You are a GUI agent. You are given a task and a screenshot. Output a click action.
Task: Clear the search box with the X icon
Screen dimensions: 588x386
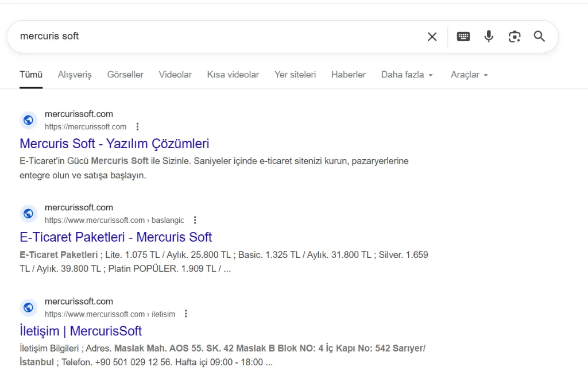coord(432,37)
